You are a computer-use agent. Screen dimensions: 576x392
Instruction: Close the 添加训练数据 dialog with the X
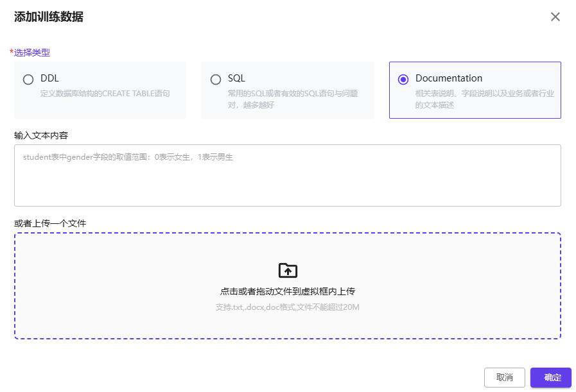tap(555, 17)
